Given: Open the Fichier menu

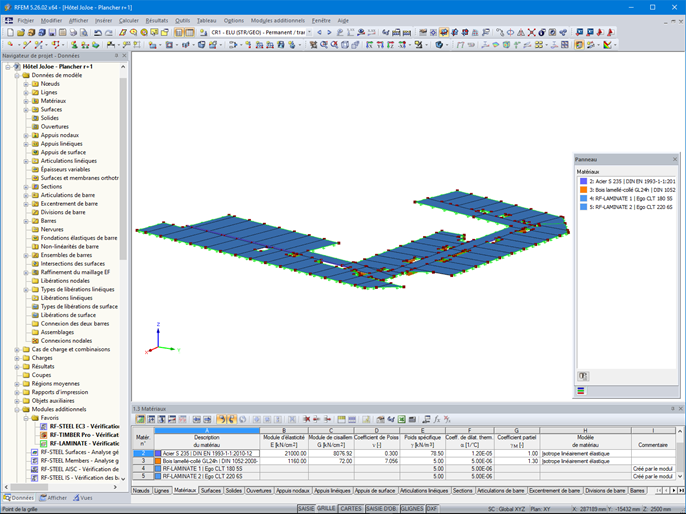Looking at the screenshot, I should click(x=26, y=21).
